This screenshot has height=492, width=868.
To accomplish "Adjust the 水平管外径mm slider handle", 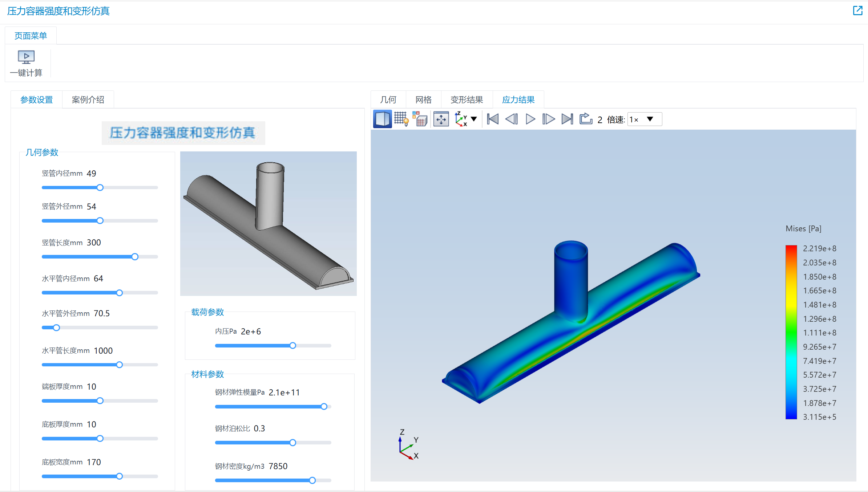I will pos(56,328).
